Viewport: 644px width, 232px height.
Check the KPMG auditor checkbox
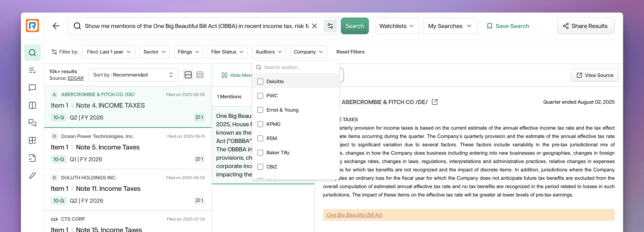pyautogui.click(x=260, y=124)
